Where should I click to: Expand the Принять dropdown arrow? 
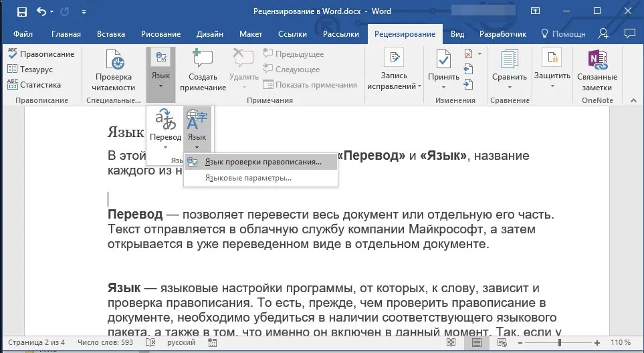[x=443, y=88]
